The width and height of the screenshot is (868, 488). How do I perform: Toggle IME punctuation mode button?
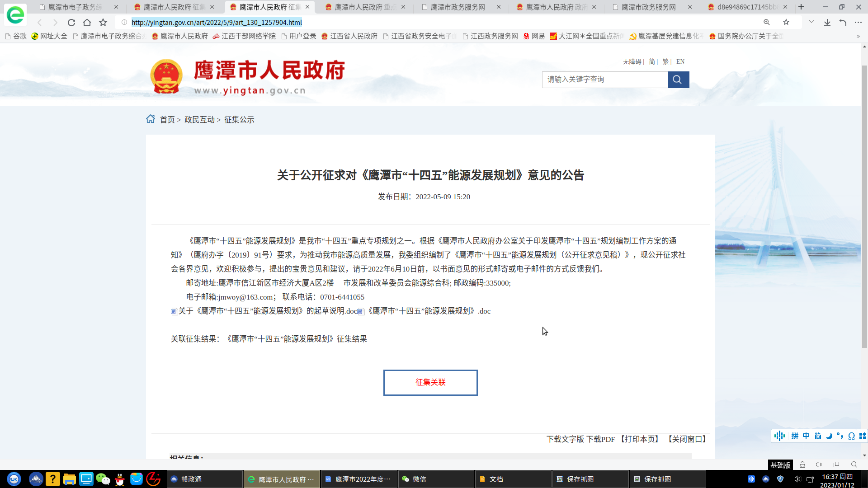click(840, 436)
